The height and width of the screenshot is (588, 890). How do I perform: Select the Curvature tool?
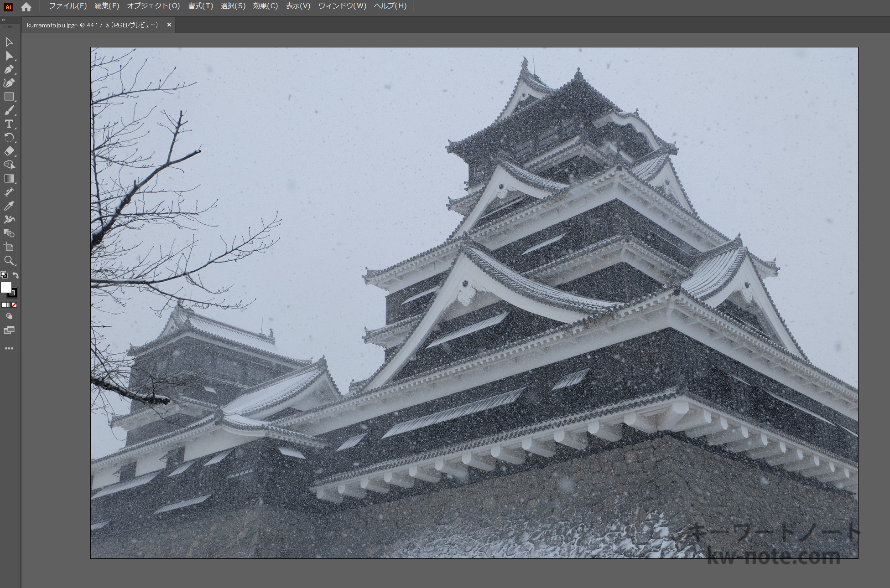9,83
